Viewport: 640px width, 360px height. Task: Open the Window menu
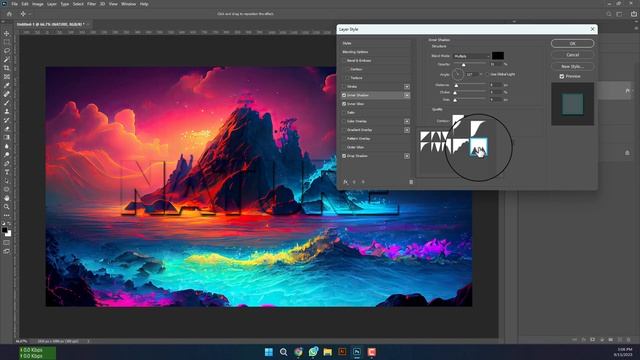click(128, 4)
